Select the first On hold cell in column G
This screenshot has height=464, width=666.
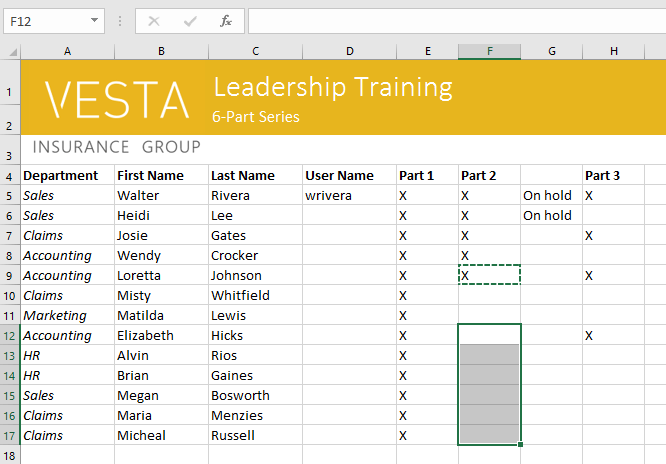(551, 195)
